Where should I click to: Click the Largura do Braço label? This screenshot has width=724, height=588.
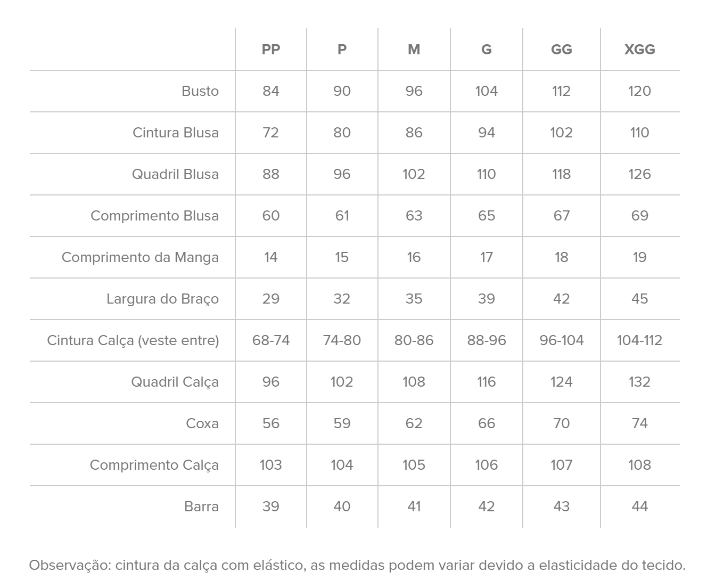tap(162, 299)
